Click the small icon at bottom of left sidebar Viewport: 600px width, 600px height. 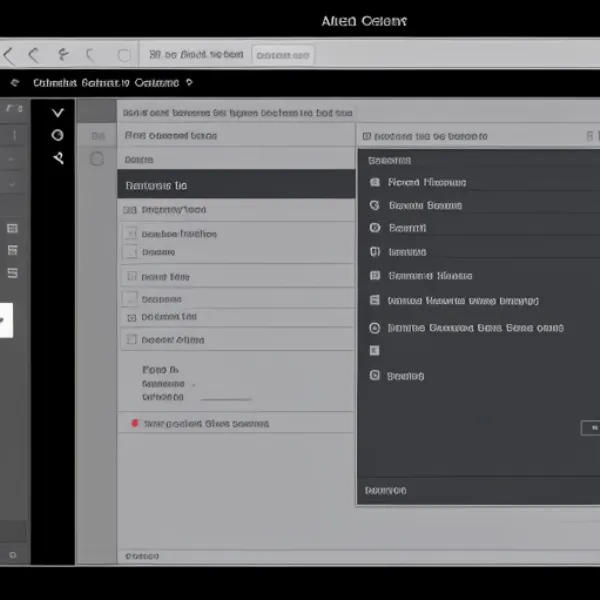[x=13, y=554]
